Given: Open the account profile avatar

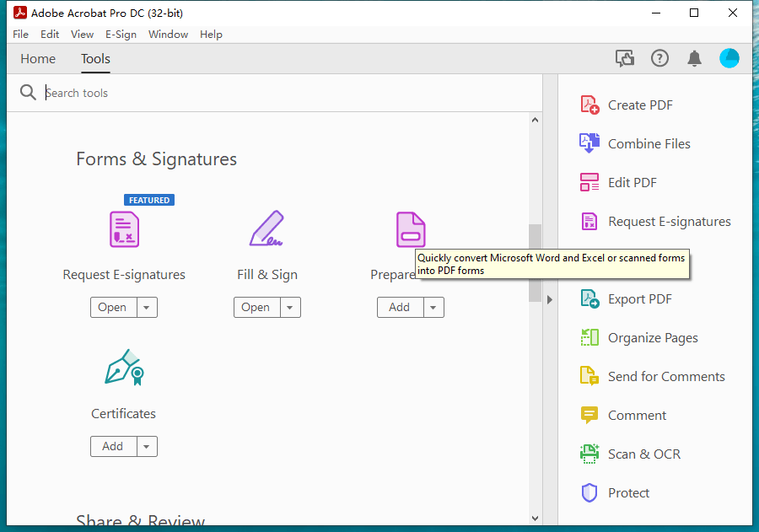Looking at the screenshot, I should (729, 58).
